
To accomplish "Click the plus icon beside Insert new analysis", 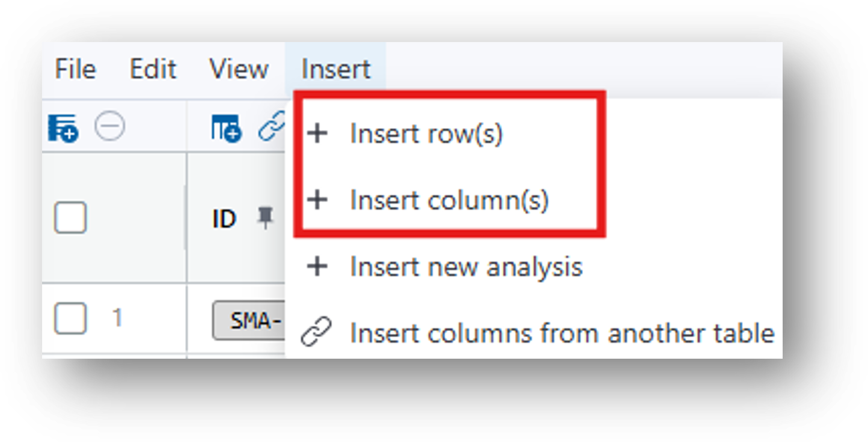I will click(317, 266).
